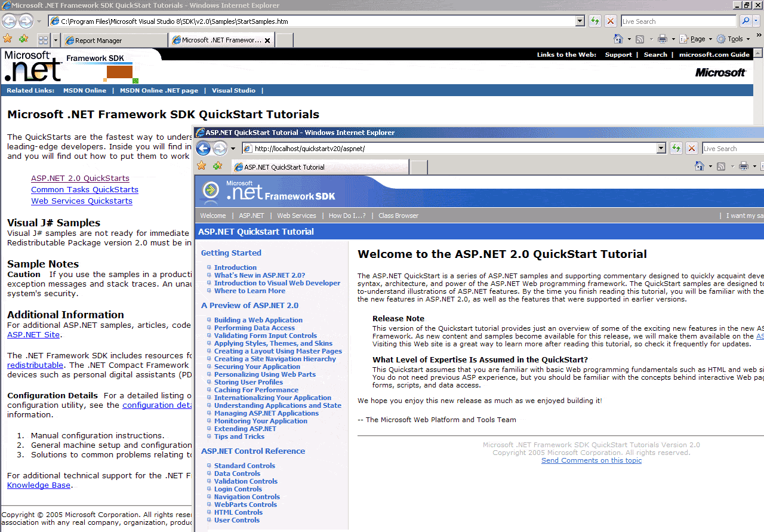Follow the ASP.NET 2.0 QuickStarts link
The width and height of the screenshot is (764, 532).
coord(80,178)
